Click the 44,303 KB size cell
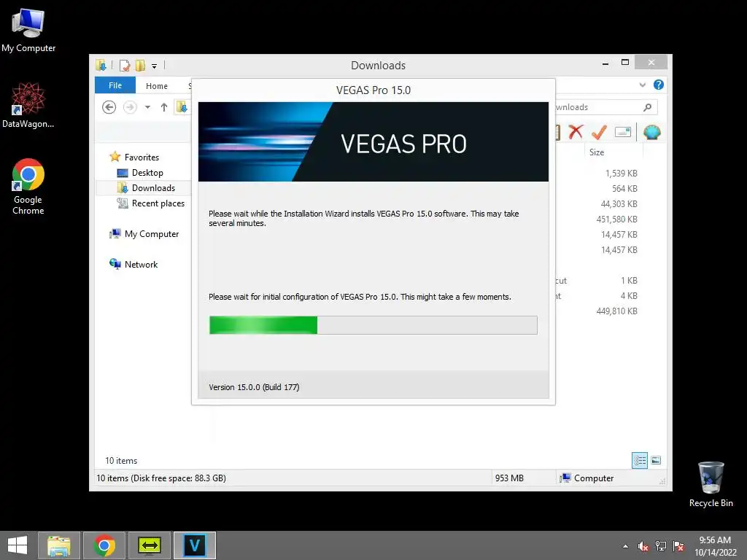Image resolution: width=747 pixels, height=560 pixels. 619,204
